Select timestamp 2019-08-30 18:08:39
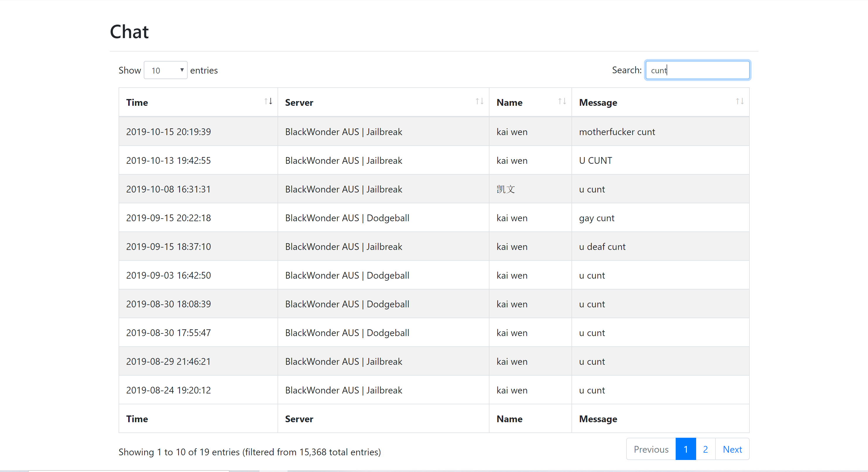The height and width of the screenshot is (472, 868). point(169,304)
